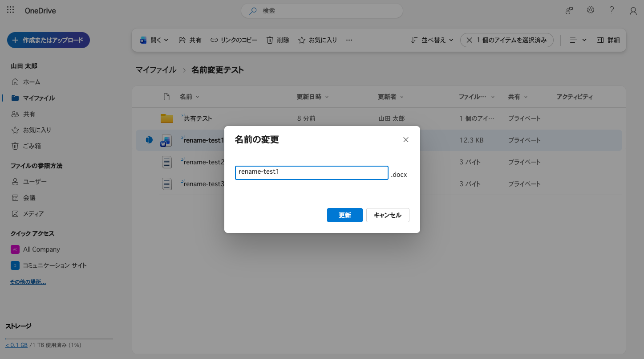
Task: Open the help question mark icon
Action: [x=612, y=10]
